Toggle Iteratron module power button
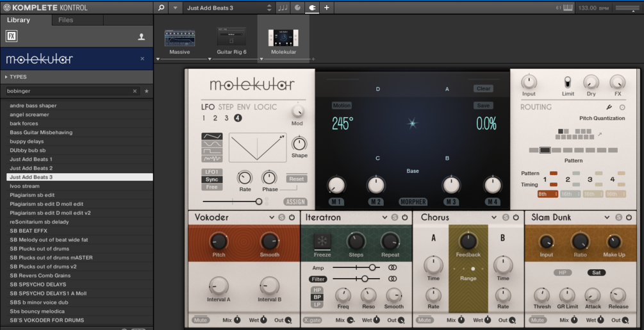 [x=404, y=217]
